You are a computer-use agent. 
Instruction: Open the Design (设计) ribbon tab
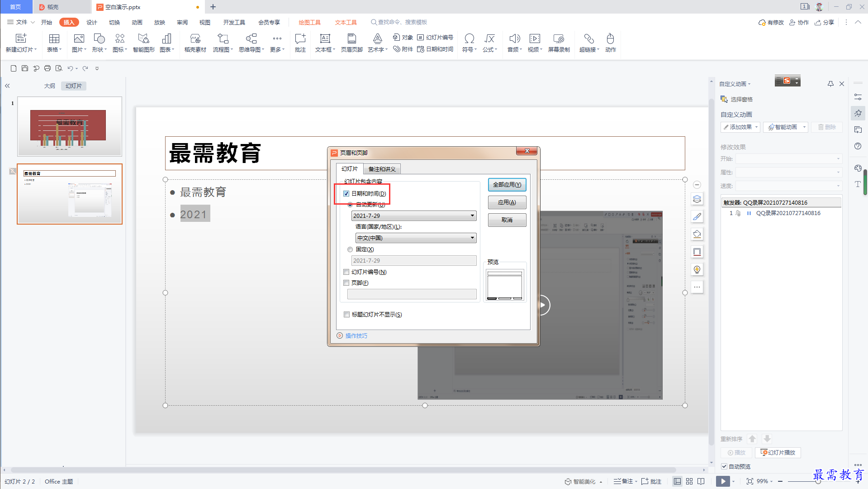pos(92,22)
